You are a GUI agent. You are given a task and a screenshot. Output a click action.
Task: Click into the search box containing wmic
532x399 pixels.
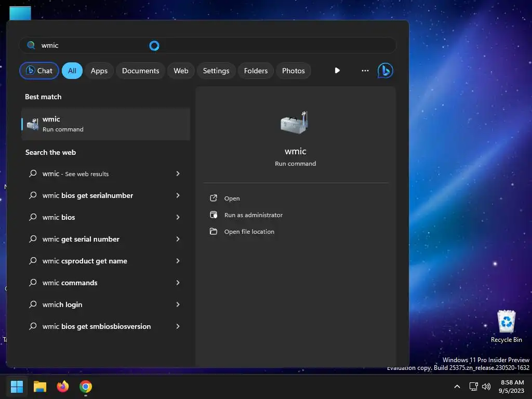208,46
